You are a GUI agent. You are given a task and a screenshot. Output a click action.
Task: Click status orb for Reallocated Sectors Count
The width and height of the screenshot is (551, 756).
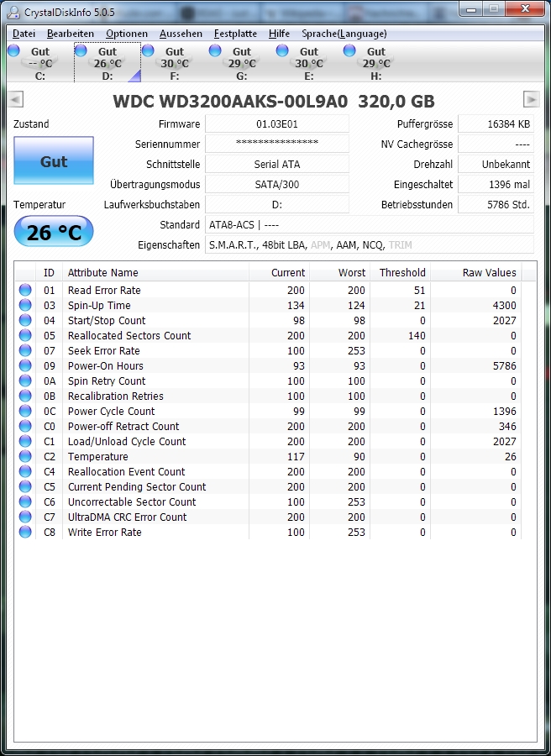point(25,335)
